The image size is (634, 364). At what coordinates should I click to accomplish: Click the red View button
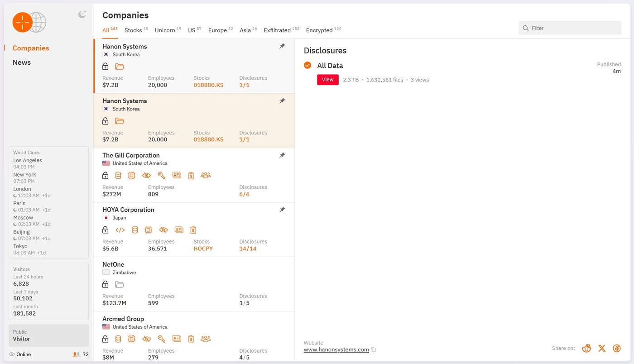[328, 80]
